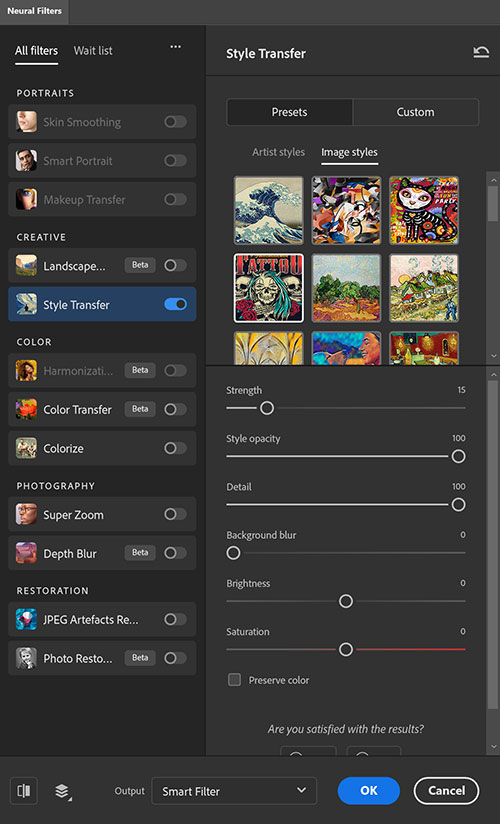Click the Strength slider handle
This screenshot has width=500, height=824.
click(x=267, y=408)
